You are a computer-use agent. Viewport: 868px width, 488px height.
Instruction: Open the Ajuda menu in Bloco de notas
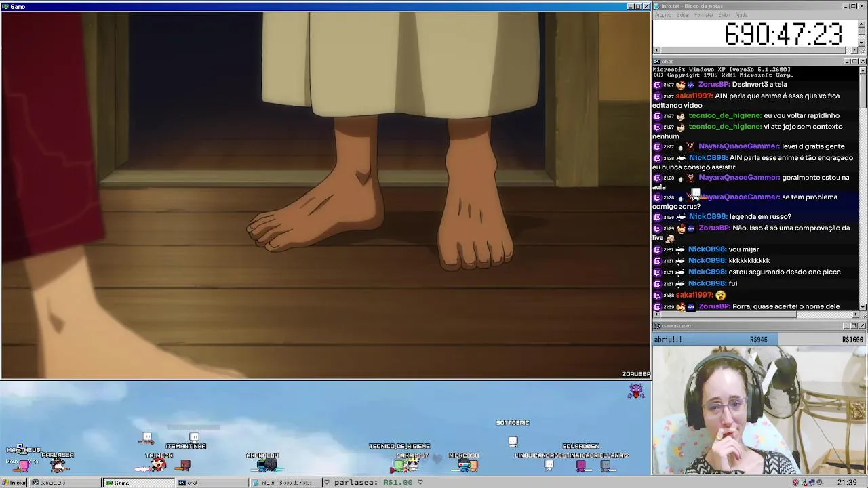click(x=741, y=15)
